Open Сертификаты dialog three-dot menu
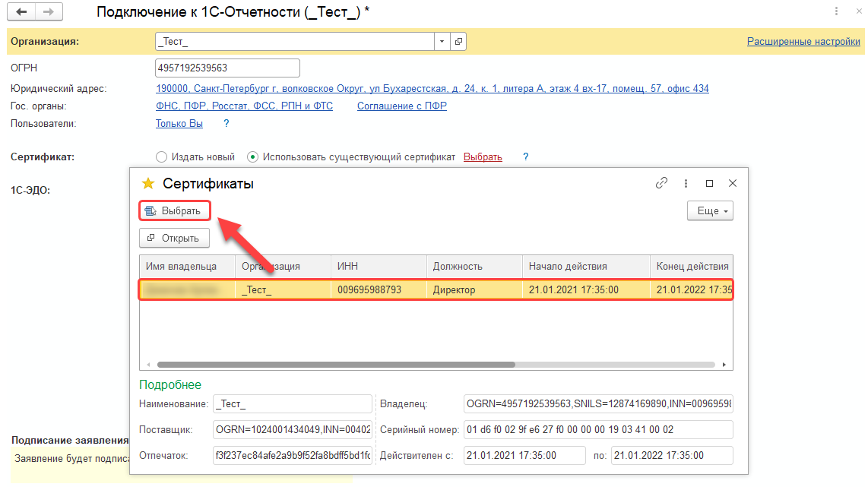Image resolution: width=868 pixels, height=487 pixels. 686,183
